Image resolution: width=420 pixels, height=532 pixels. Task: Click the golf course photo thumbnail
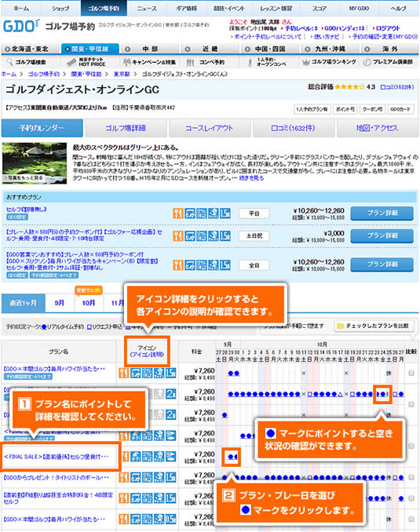coord(35,163)
